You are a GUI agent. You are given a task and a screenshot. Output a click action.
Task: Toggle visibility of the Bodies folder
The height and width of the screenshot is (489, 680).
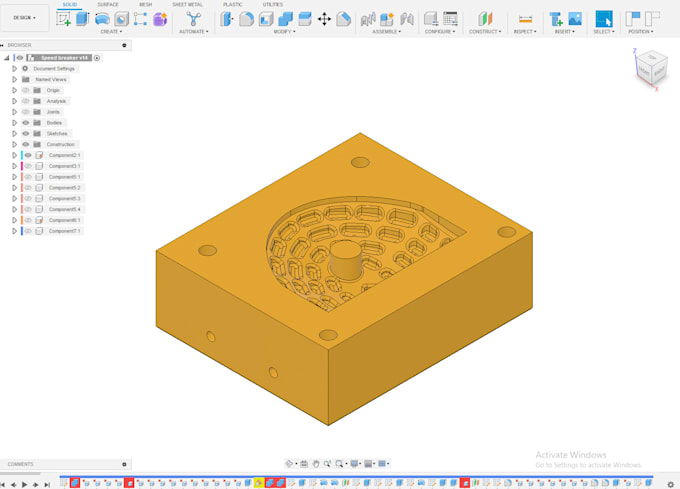pyautogui.click(x=26, y=123)
